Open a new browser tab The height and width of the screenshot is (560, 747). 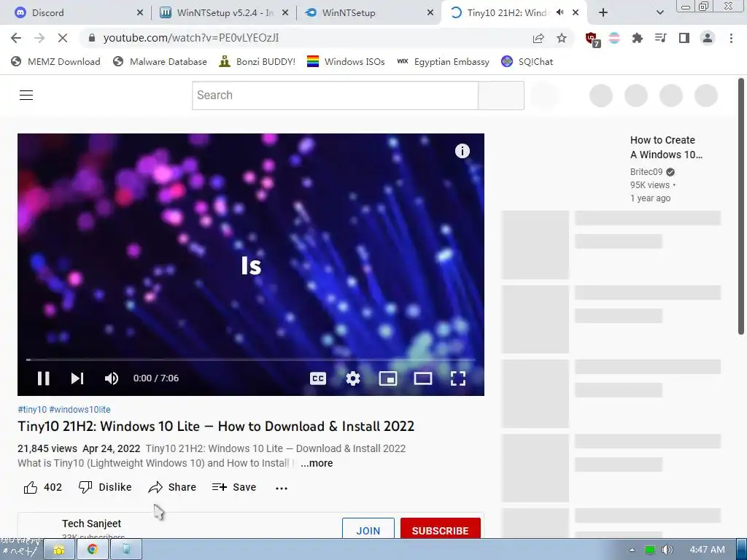(603, 13)
